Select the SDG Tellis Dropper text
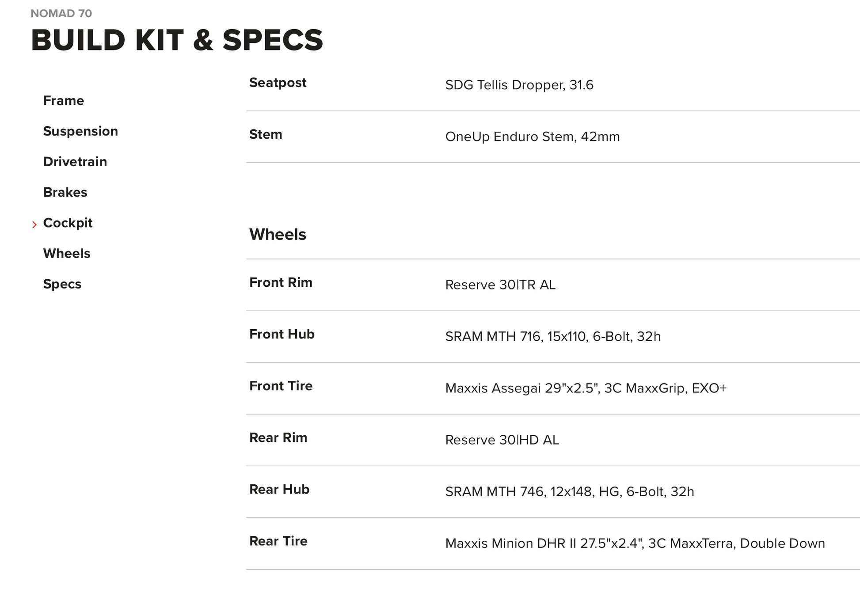Image resolution: width=860 pixels, height=616 pixels. pos(519,85)
